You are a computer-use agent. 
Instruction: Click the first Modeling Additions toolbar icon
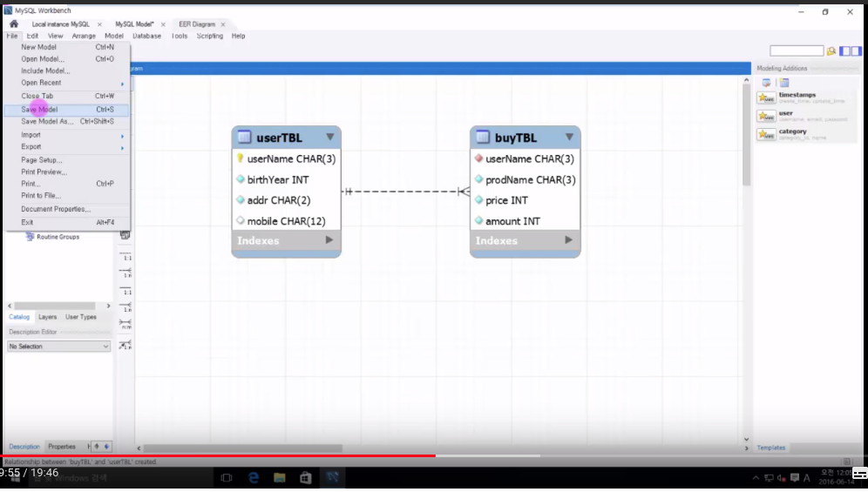766,83
